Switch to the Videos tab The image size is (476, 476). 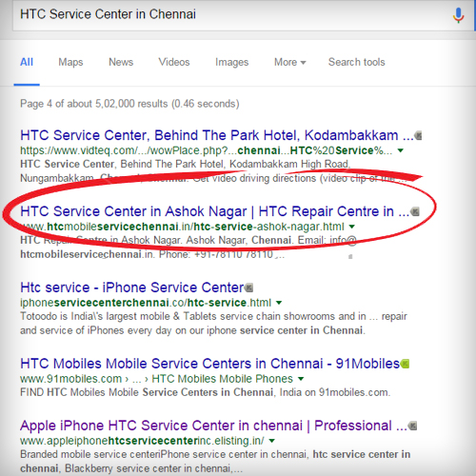[174, 62]
